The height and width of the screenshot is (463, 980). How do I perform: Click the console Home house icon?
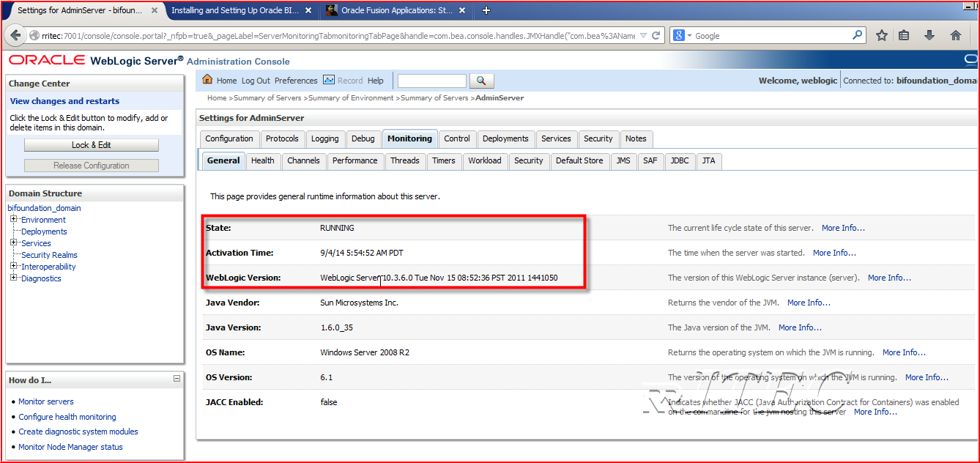207,80
